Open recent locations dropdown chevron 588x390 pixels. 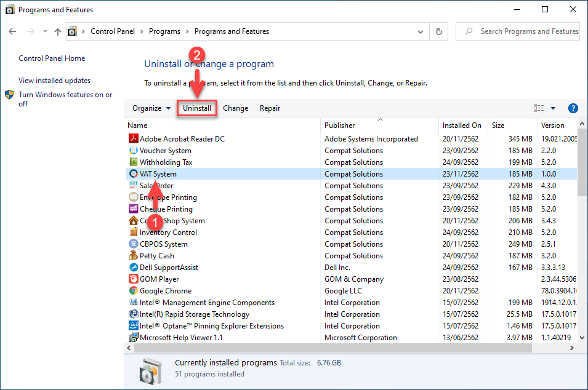(45, 31)
